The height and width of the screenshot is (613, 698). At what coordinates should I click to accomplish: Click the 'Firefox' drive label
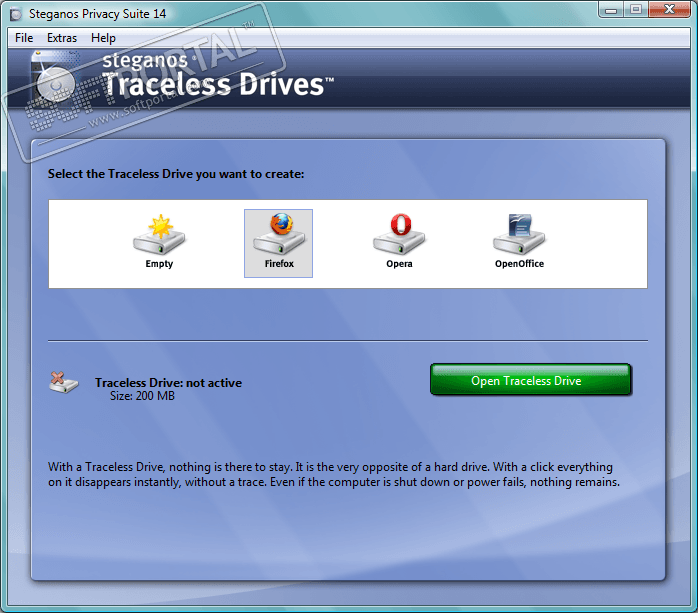pos(279,264)
